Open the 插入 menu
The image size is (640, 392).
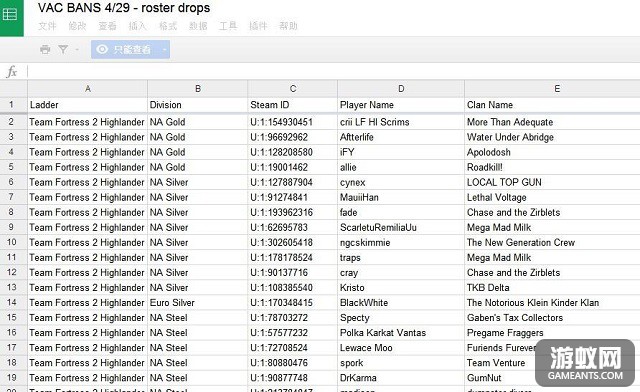point(137,26)
